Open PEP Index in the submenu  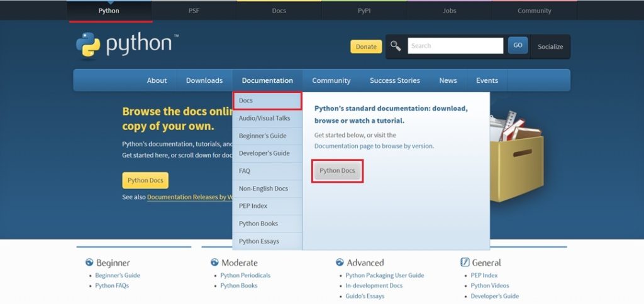click(253, 206)
